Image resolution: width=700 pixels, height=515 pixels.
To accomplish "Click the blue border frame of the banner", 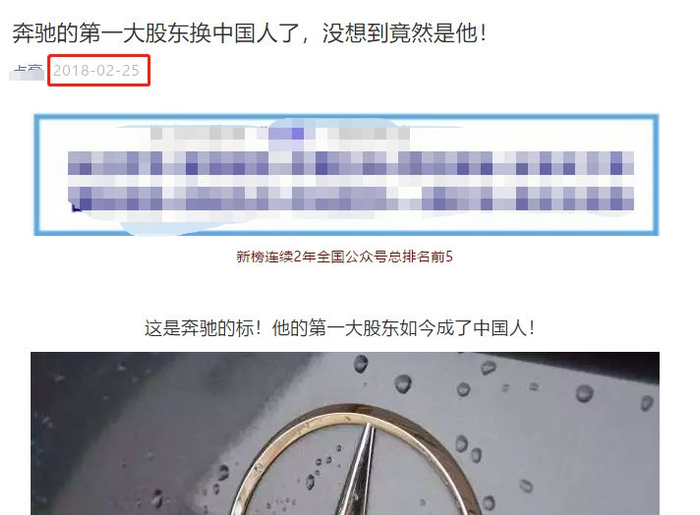I will pos(346,117).
